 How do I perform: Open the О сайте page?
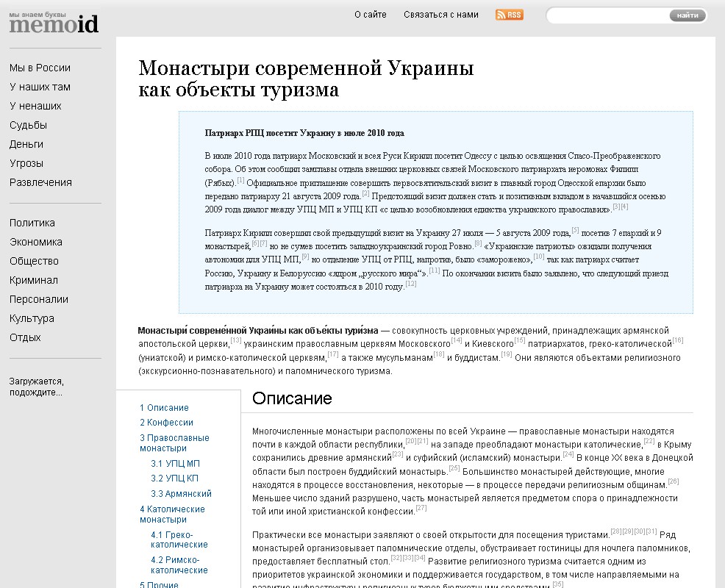coord(371,15)
